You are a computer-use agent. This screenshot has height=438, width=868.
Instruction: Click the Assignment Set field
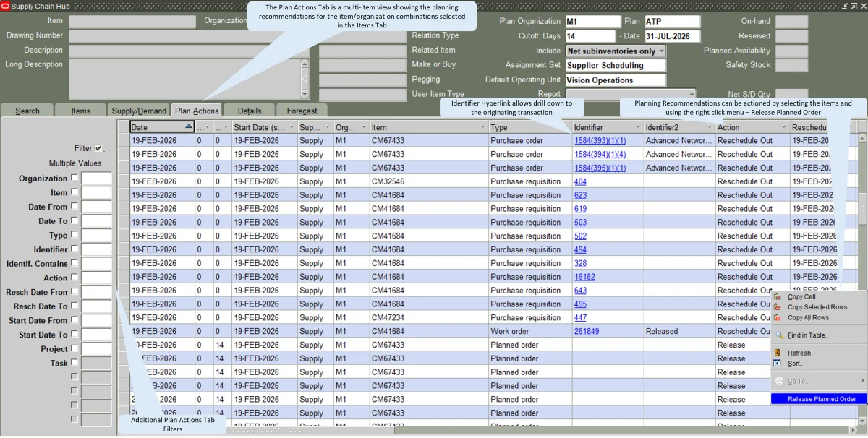[615, 65]
